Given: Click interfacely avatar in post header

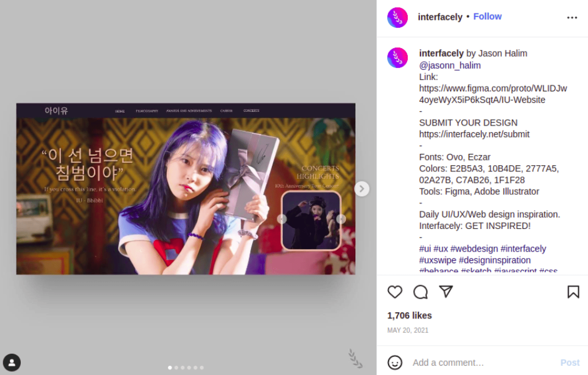Looking at the screenshot, I should click(x=397, y=18).
